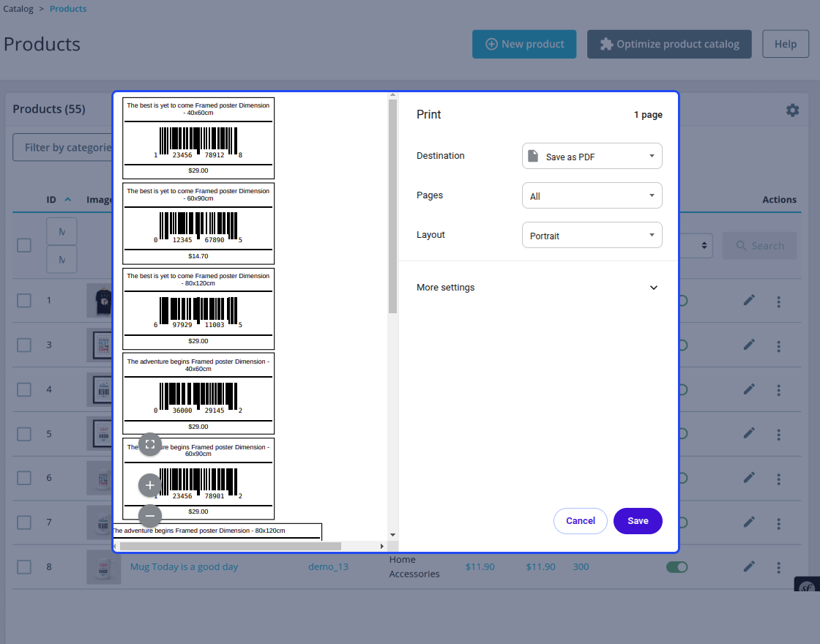
Task: Click the thumbnail of product ID 1
Action: point(99,301)
